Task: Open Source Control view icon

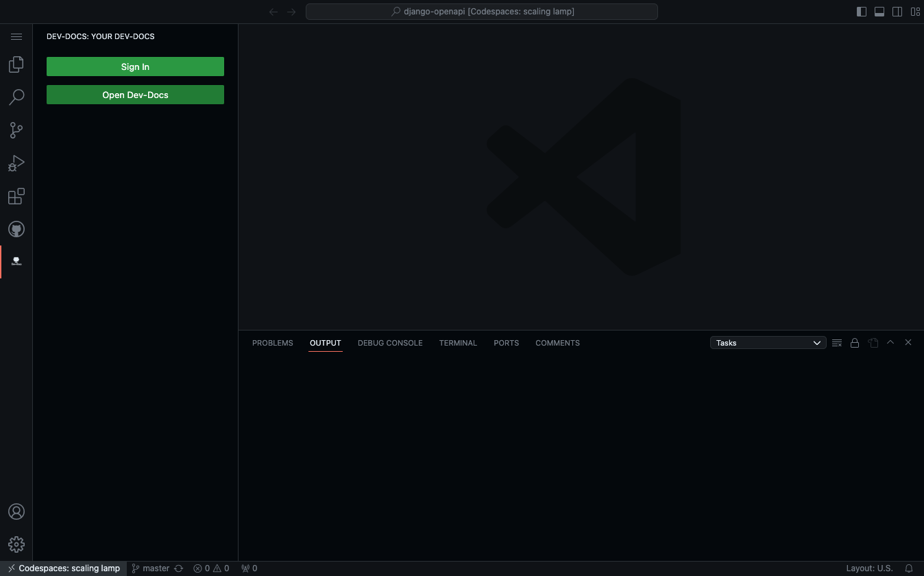Action: (x=16, y=130)
